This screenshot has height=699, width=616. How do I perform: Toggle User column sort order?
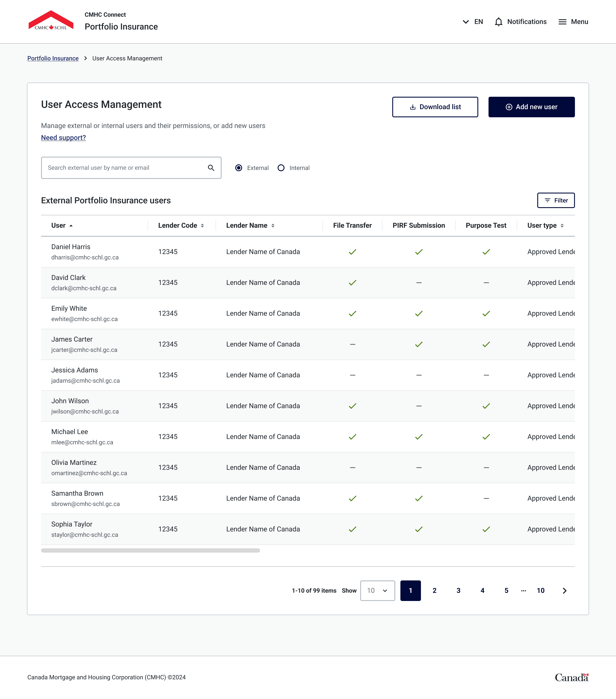(x=71, y=226)
